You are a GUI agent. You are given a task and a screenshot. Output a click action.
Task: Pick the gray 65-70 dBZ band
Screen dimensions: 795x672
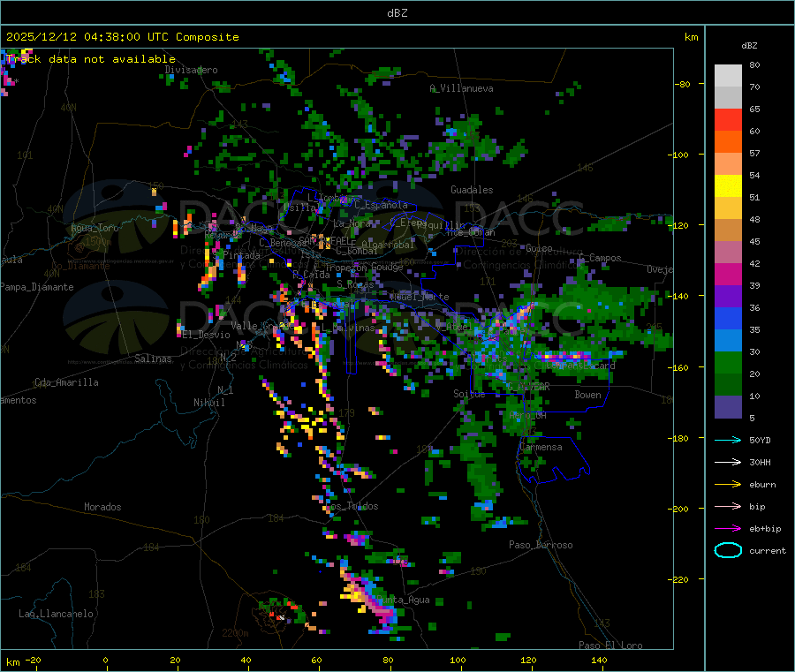(x=728, y=98)
